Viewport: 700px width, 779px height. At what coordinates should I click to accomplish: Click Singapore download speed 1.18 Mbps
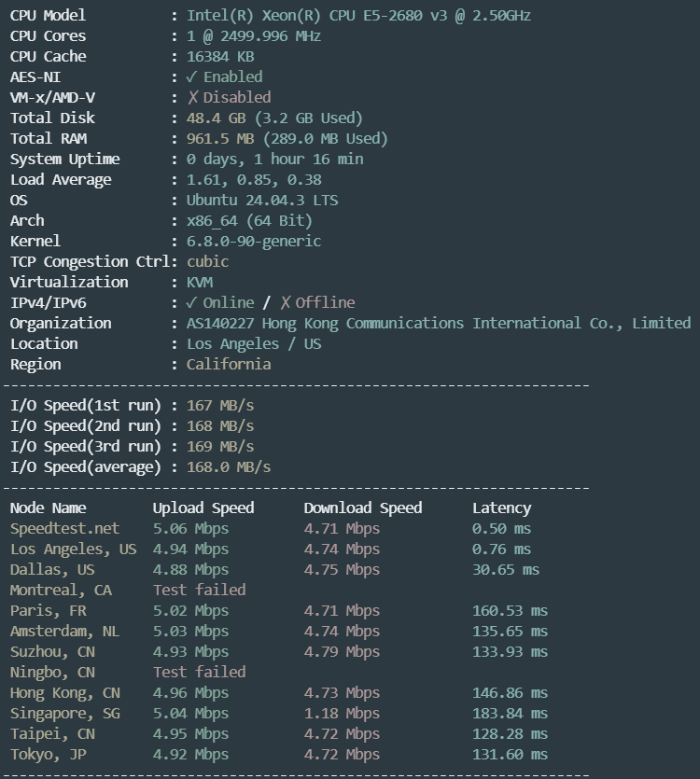click(x=342, y=714)
